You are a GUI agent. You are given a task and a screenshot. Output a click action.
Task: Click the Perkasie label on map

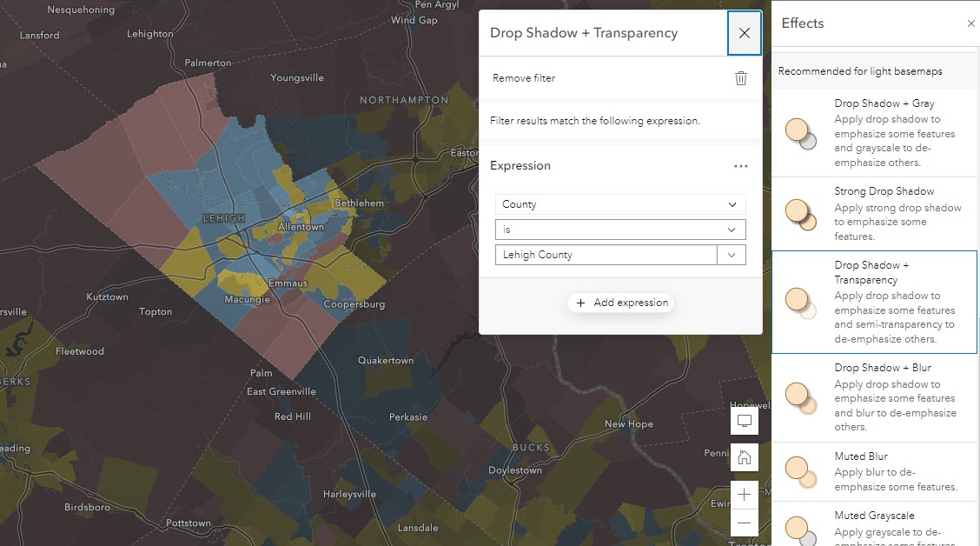click(x=408, y=417)
